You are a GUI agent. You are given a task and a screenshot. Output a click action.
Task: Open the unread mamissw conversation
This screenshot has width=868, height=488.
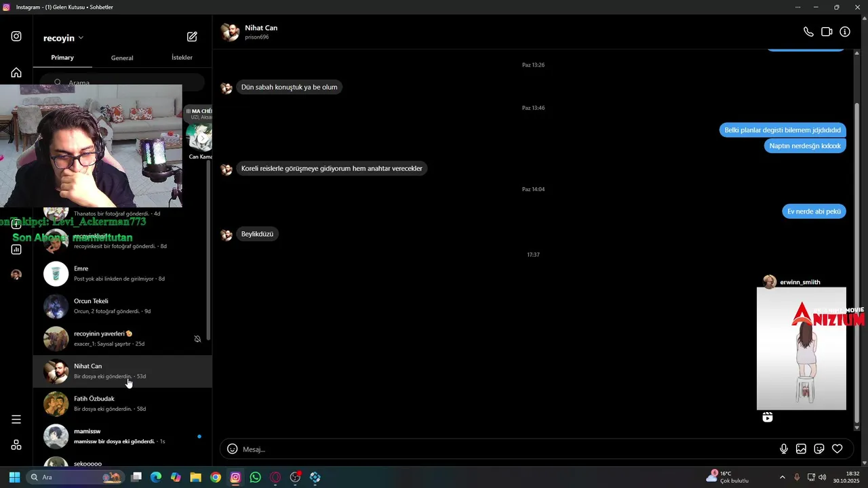123,436
